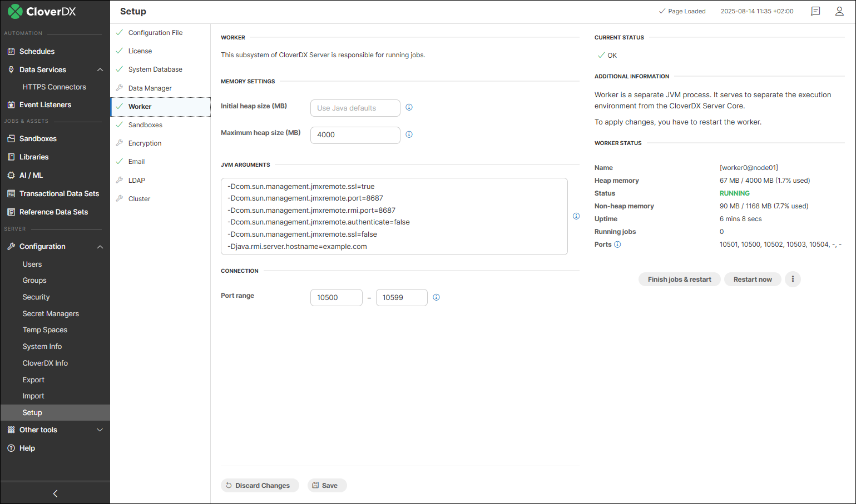Click the Ports info icon
856x504 pixels.
(x=617, y=244)
